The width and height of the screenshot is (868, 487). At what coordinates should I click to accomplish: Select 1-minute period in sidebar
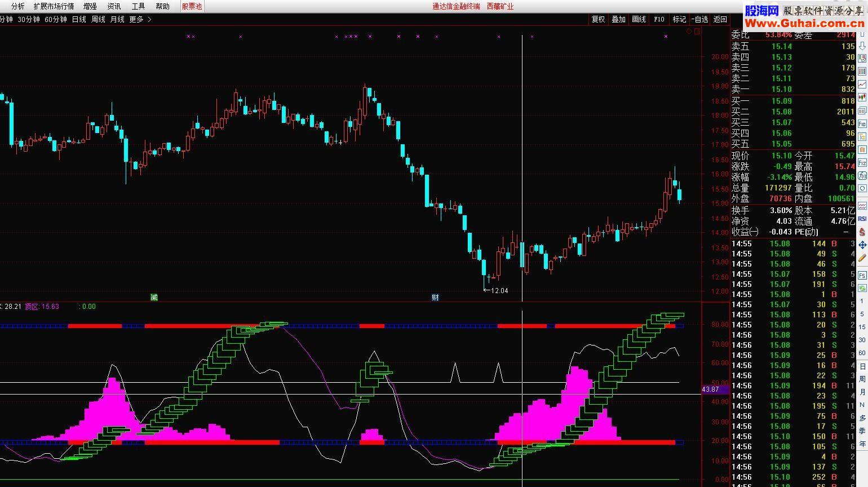(862, 301)
